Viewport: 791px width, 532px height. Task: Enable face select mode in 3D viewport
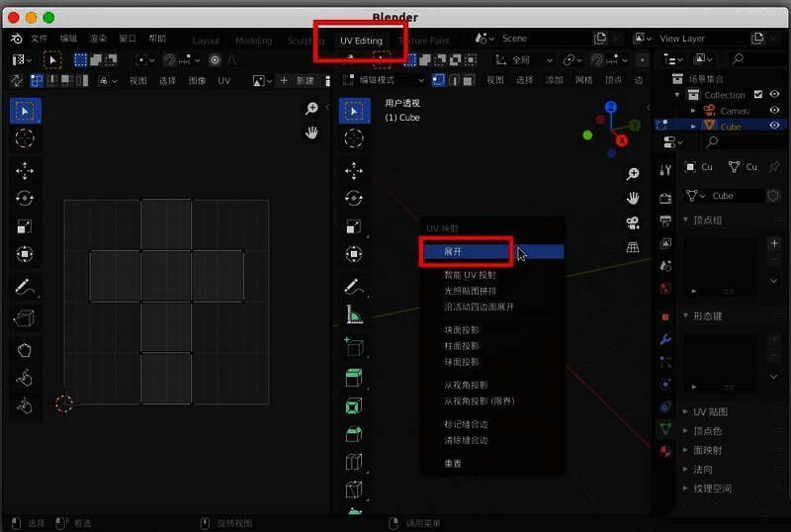[469, 80]
